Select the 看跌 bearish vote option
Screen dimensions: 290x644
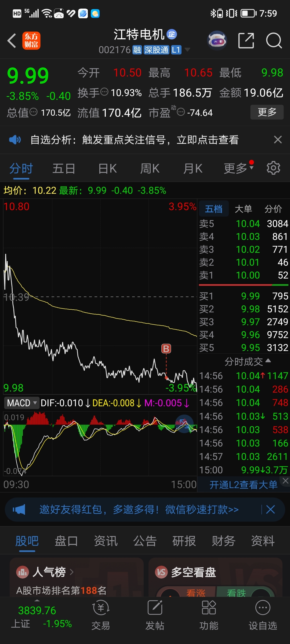[236, 593]
